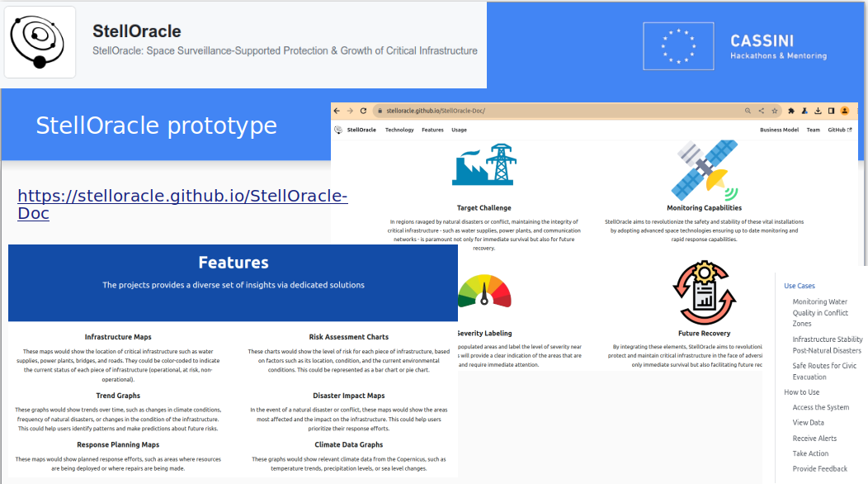868x484 pixels.
Task: Open the browser downloads icon
Action: (818, 111)
